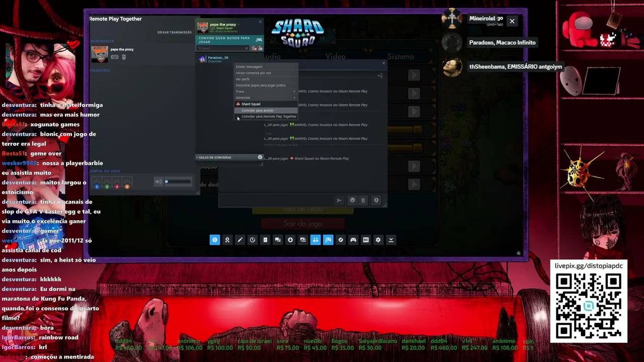Viewport: 644px width, 362px height.
Task: Click the Sair do jogo button
Action: click(x=302, y=224)
